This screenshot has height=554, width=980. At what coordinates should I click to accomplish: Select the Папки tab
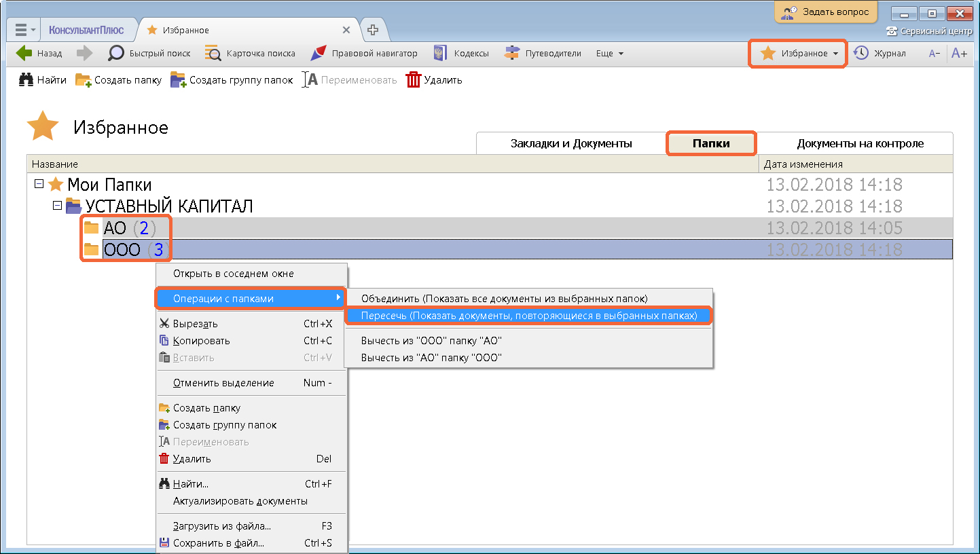point(711,143)
